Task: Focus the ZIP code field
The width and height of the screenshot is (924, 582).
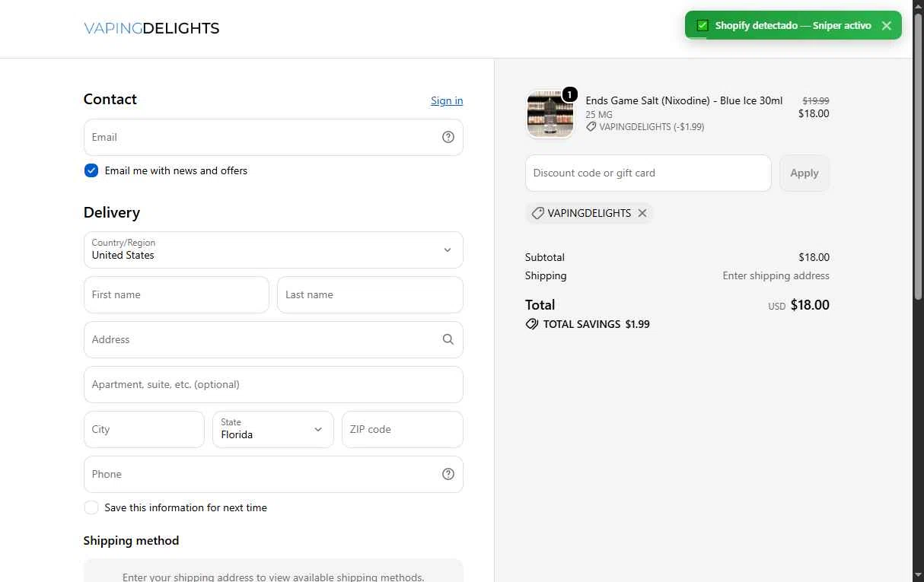Action: [x=403, y=429]
